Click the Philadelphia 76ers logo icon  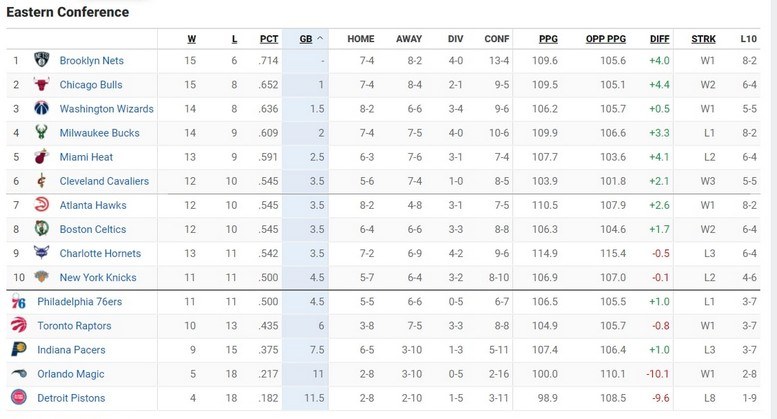(x=18, y=301)
